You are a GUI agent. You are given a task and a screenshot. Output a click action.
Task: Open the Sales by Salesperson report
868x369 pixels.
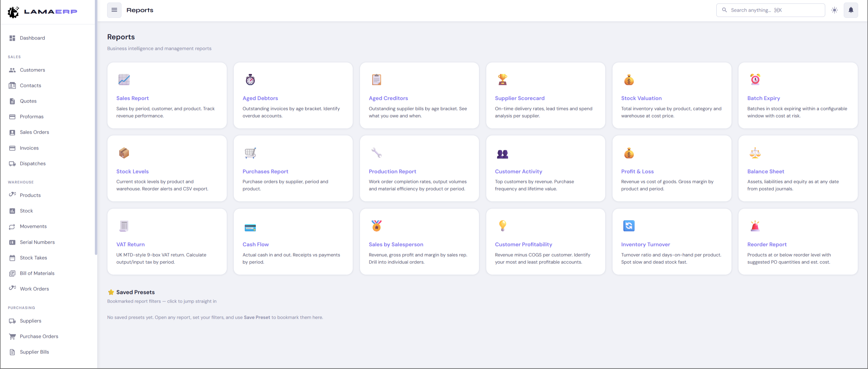point(396,244)
